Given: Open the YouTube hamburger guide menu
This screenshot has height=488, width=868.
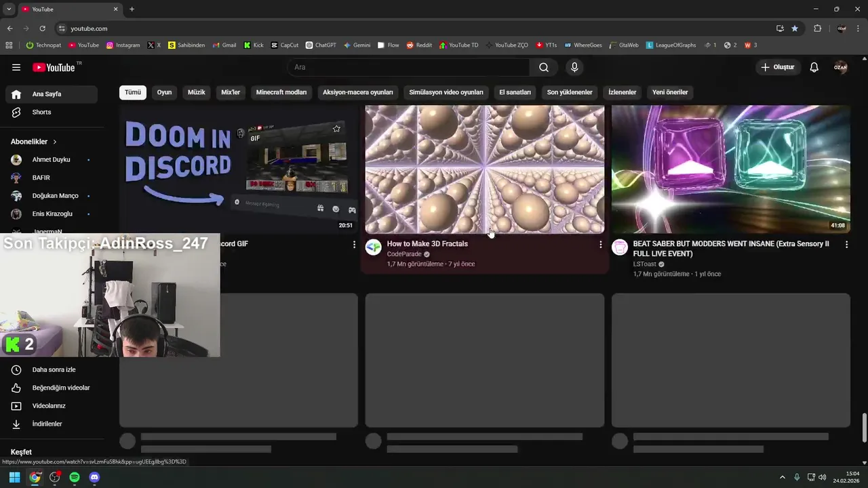Looking at the screenshot, I should 16,67.
